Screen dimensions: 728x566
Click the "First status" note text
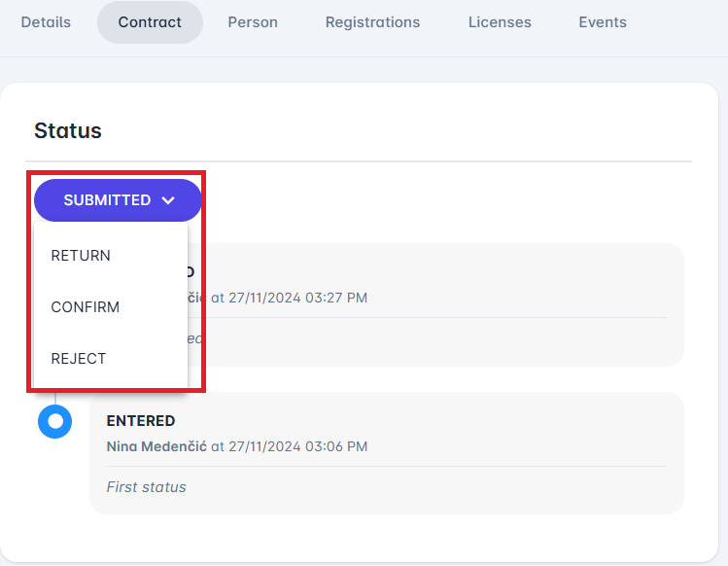[x=146, y=487]
